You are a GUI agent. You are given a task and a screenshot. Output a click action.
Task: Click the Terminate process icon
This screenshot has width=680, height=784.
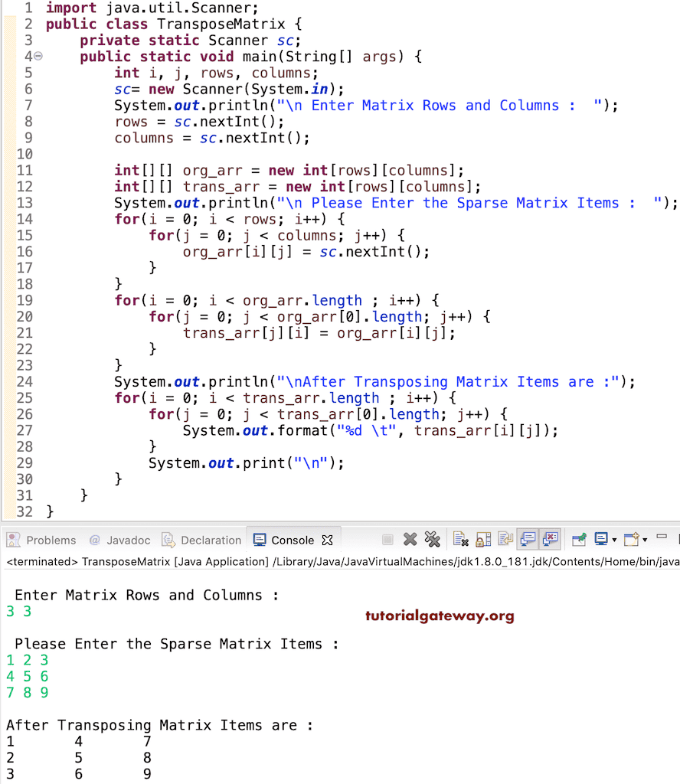click(x=387, y=540)
